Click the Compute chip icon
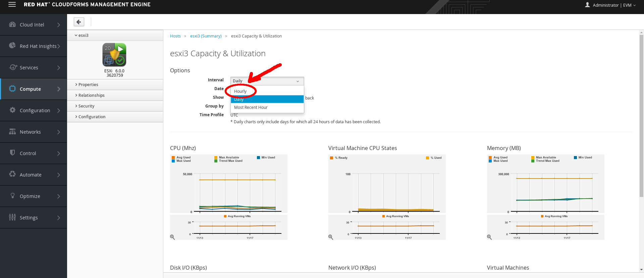The image size is (644, 278). tap(12, 89)
